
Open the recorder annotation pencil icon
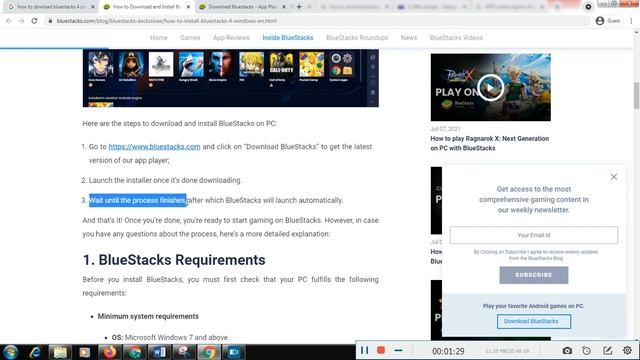click(607, 350)
